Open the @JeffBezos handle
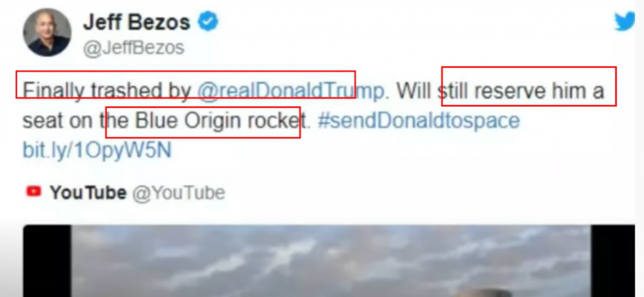644x297 pixels. 133,48
